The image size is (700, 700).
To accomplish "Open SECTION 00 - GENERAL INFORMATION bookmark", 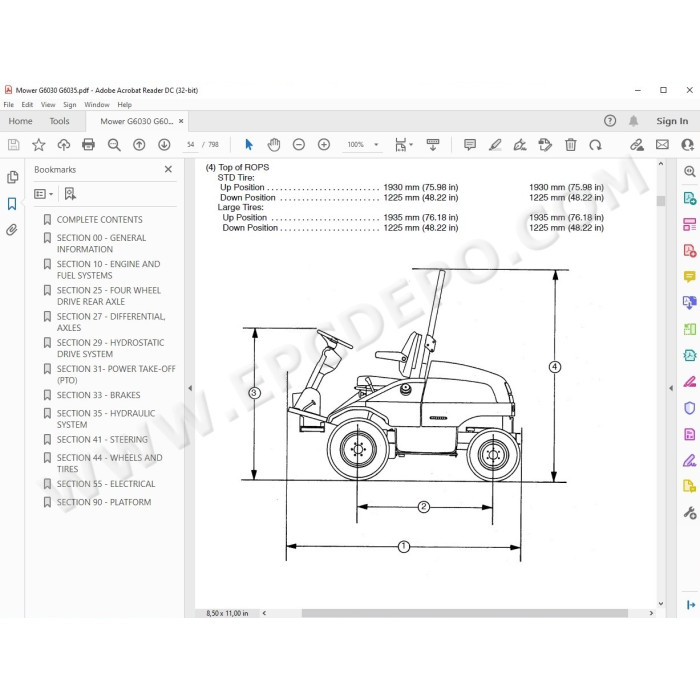I will (x=101, y=243).
